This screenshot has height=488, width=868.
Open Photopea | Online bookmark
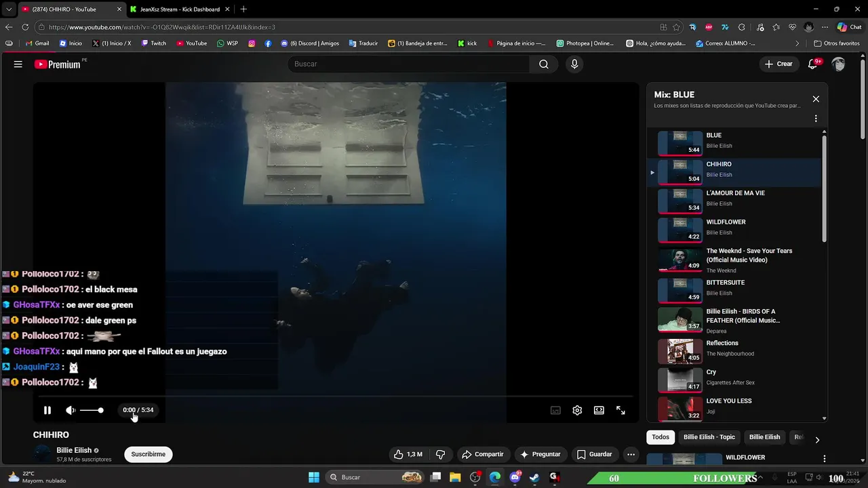[585, 43]
